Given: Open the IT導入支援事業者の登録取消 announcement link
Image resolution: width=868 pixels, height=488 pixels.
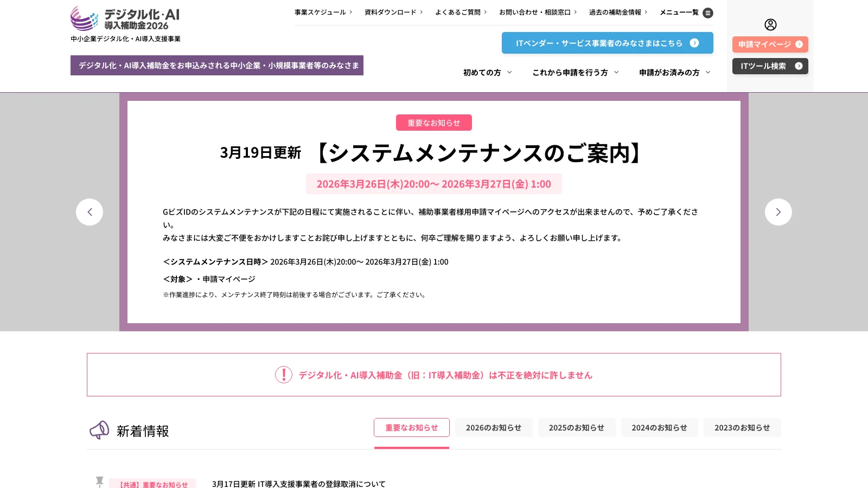Looking at the screenshot, I should pyautogui.click(x=298, y=483).
